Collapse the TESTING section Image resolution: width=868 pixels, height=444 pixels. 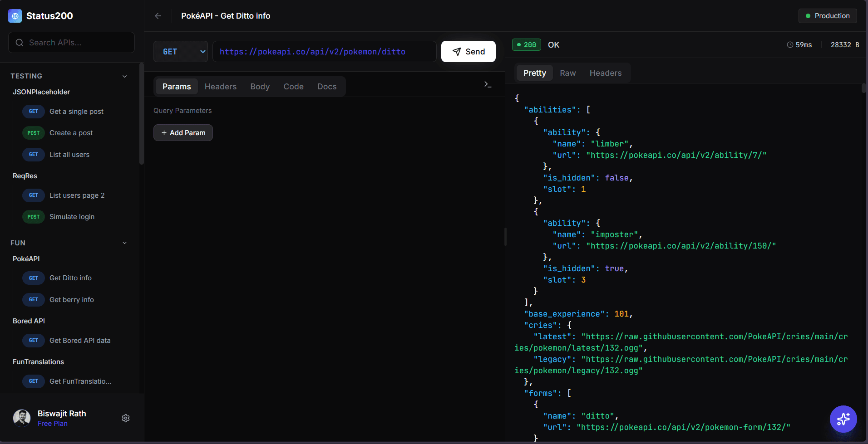(124, 76)
